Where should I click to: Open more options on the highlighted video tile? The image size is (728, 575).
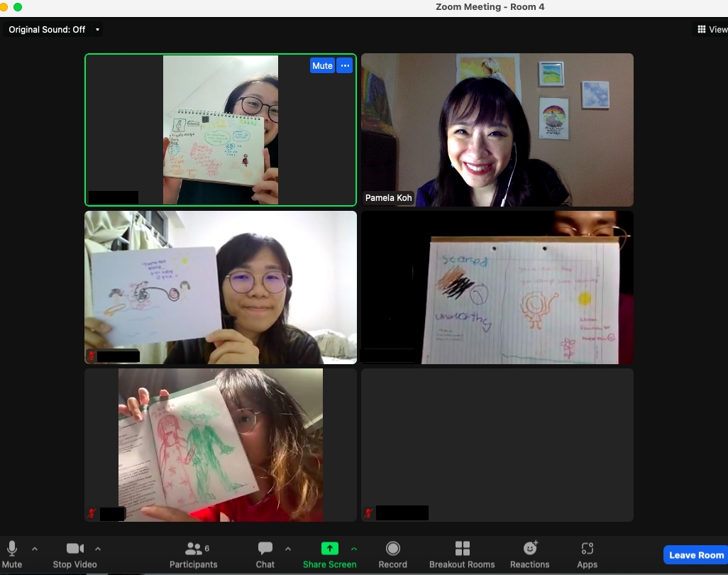[x=345, y=65]
